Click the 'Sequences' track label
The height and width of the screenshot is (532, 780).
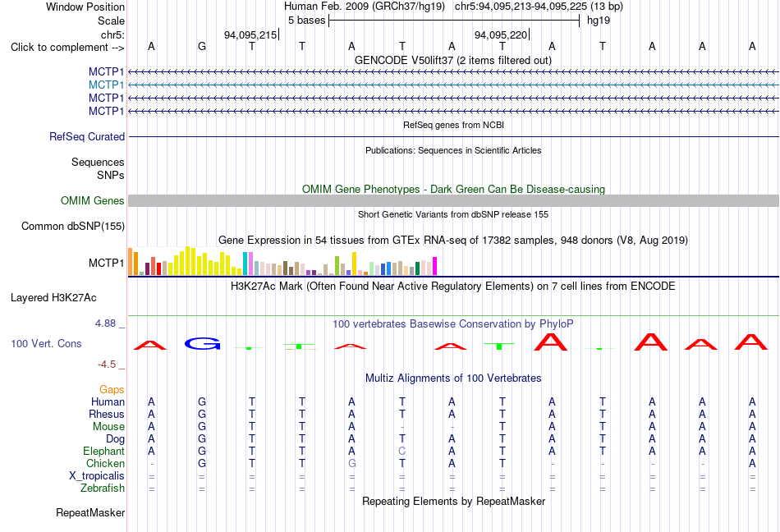(98, 162)
